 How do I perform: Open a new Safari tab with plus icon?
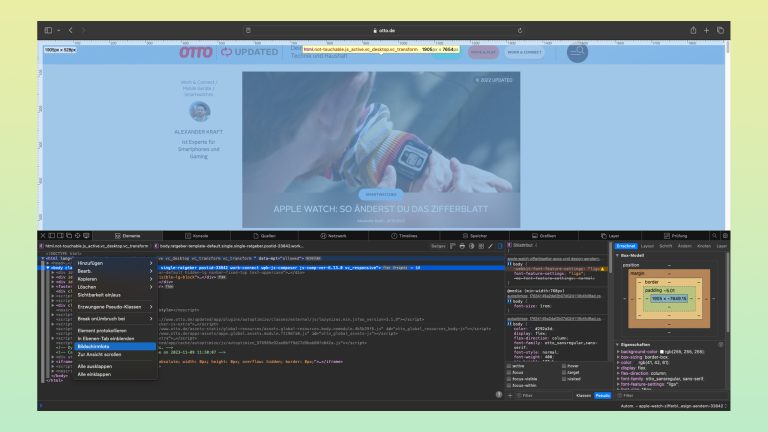[x=706, y=30]
